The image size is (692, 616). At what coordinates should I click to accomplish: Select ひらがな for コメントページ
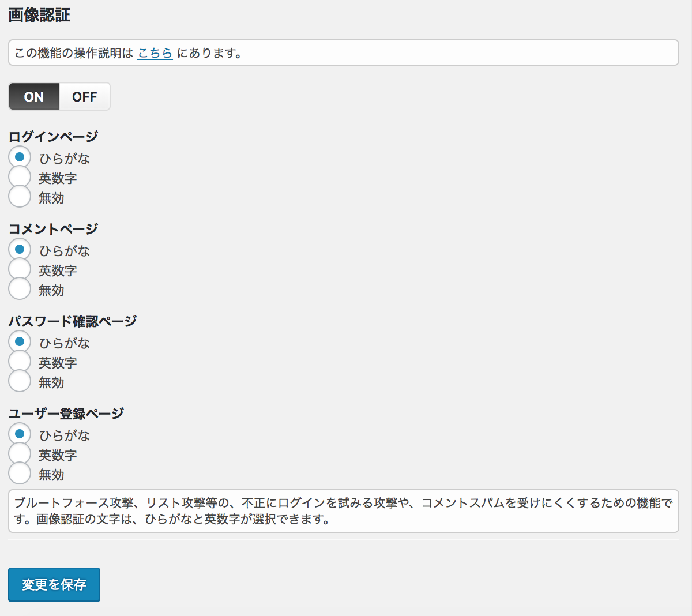pyautogui.click(x=20, y=249)
